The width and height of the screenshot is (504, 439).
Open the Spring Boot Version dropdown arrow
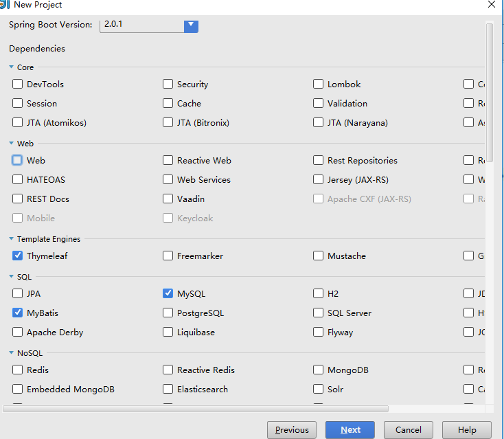[191, 25]
